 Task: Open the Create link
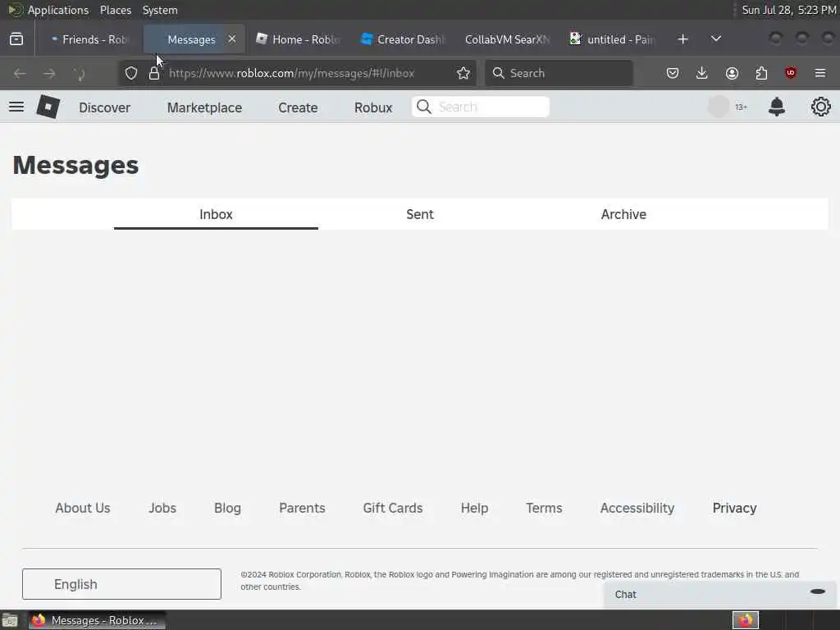pyautogui.click(x=298, y=107)
